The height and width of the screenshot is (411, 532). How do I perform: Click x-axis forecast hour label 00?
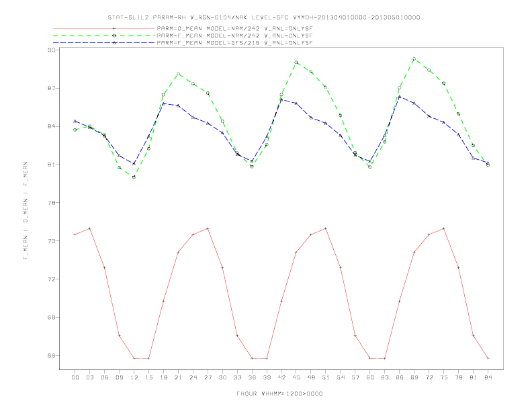pos(75,377)
